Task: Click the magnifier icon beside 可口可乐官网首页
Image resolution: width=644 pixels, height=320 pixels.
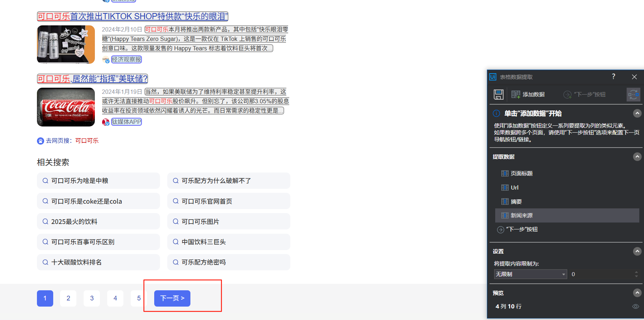Action: [x=176, y=201]
